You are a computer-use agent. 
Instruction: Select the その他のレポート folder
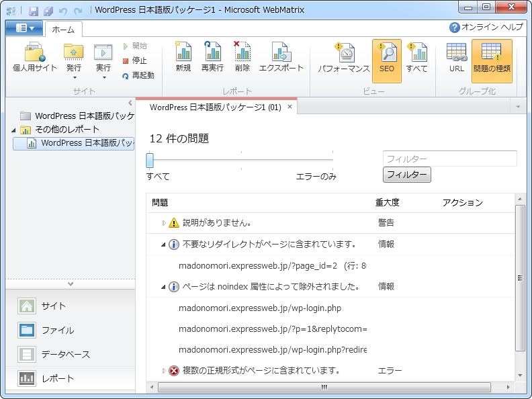60,129
